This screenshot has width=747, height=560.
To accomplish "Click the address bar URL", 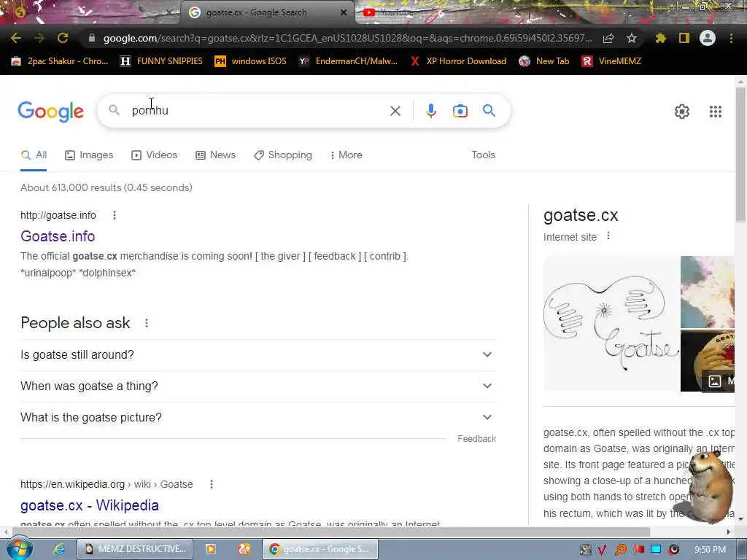I will click(348, 38).
